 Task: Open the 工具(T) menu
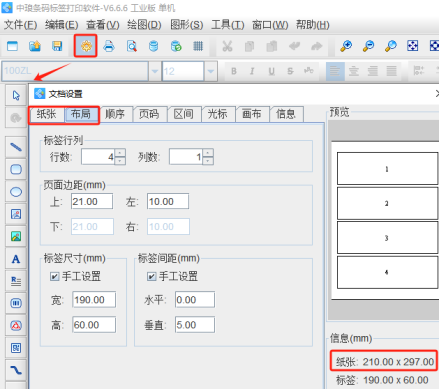coord(228,25)
